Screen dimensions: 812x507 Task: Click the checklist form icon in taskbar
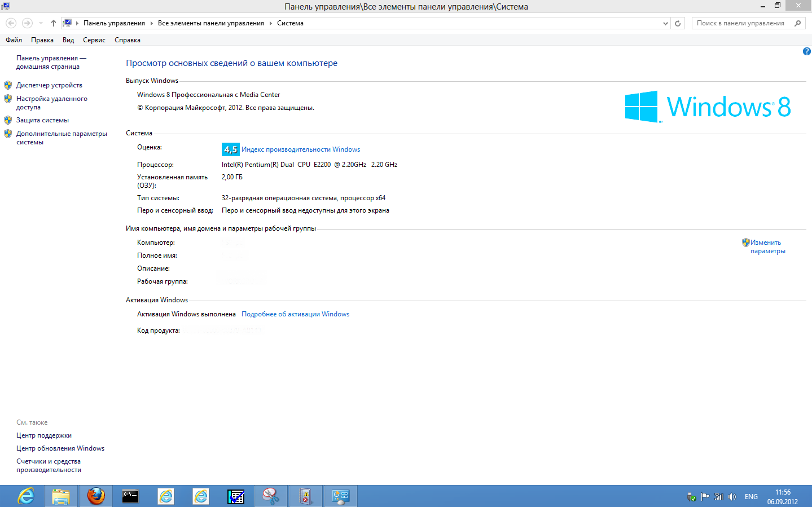[x=236, y=496]
